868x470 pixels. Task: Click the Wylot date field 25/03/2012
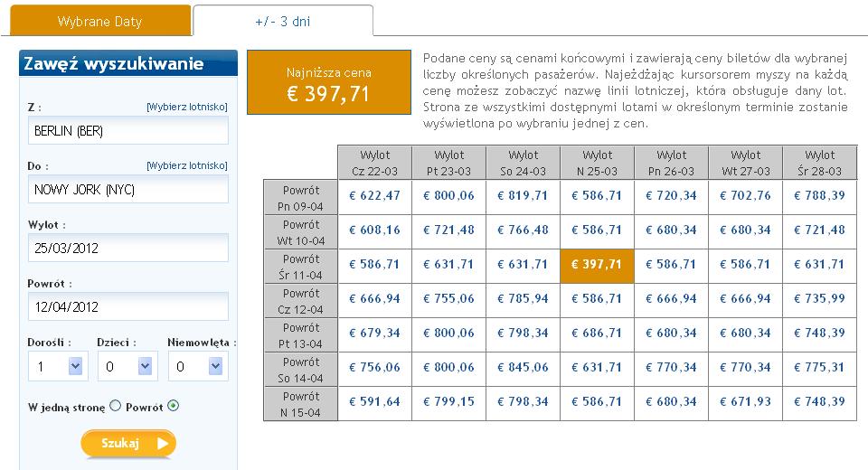(127, 248)
